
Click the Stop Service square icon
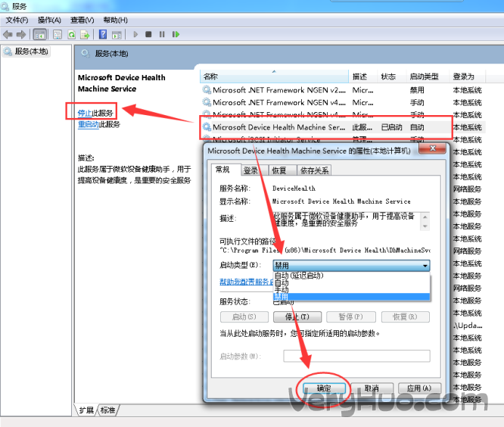(x=148, y=34)
